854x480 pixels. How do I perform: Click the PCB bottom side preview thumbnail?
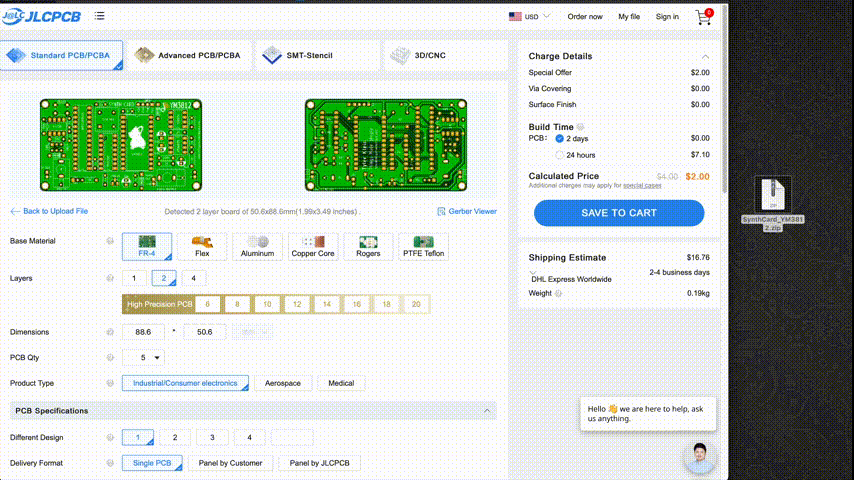point(386,145)
